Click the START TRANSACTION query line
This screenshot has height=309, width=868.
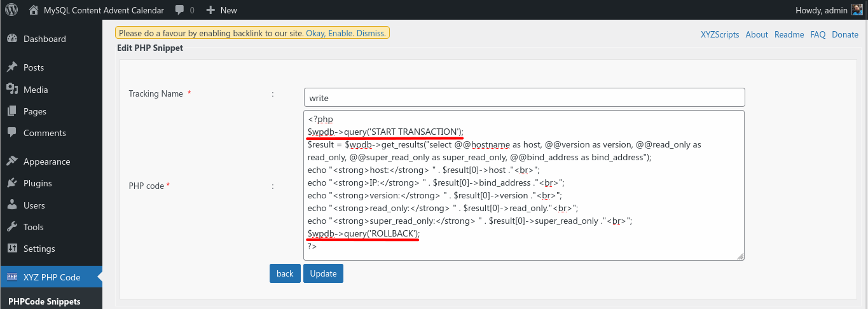(385, 132)
